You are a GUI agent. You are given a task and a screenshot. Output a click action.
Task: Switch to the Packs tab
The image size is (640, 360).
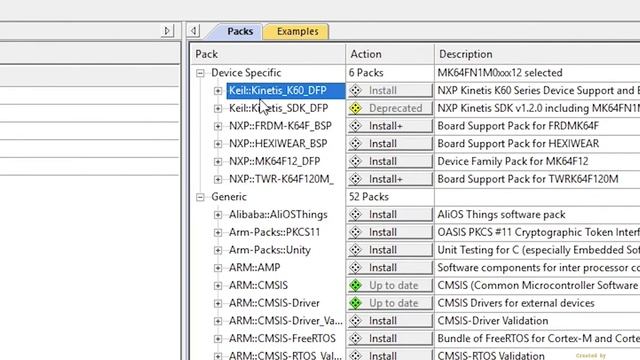[240, 31]
